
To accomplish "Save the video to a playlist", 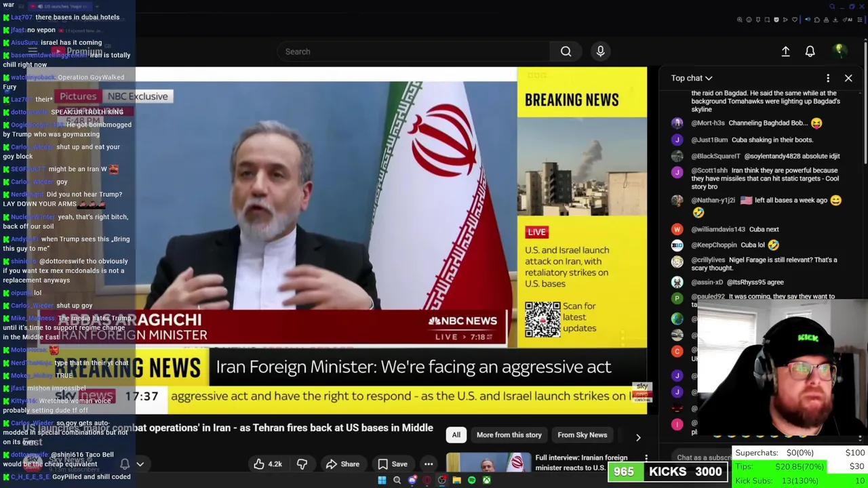I will (x=392, y=464).
